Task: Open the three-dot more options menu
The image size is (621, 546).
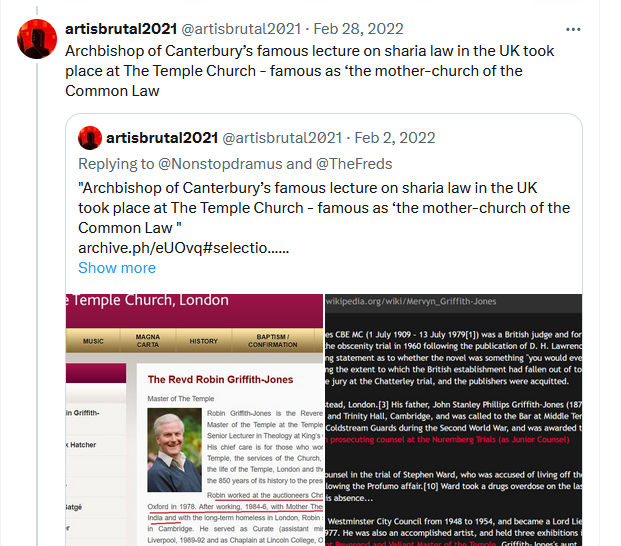Action: pyautogui.click(x=573, y=30)
